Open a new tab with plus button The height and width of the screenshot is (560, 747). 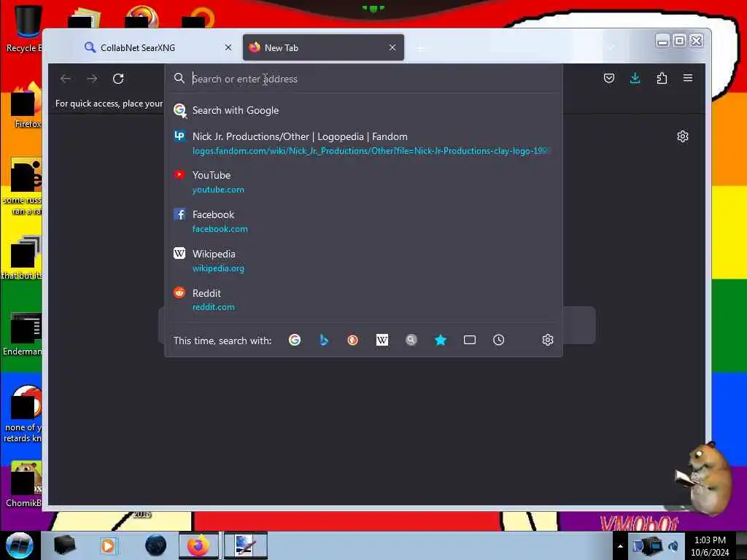click(x=420, y=49)
